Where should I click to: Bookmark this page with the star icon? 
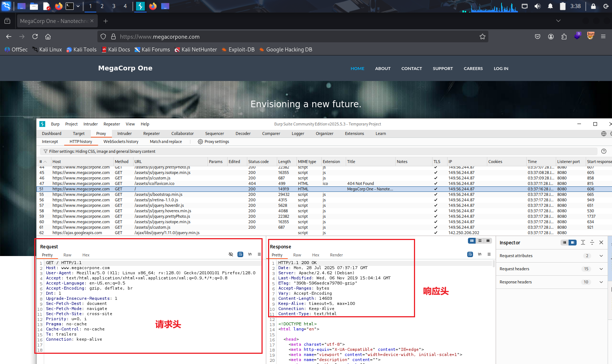[482, 36]
